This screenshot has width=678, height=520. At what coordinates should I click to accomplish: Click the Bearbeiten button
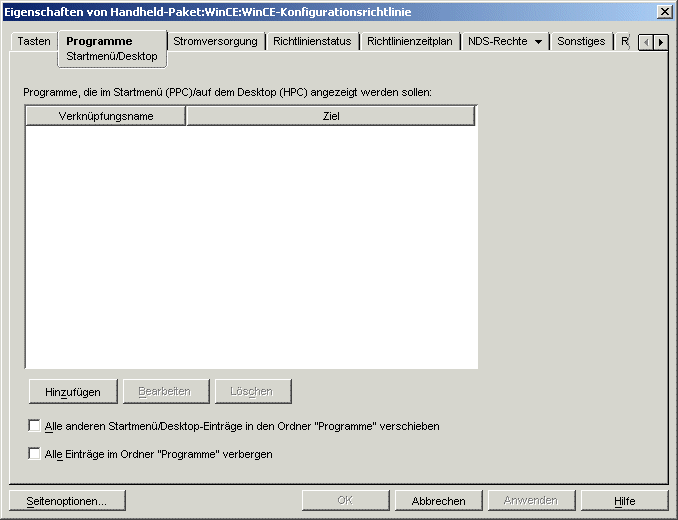[165, 392]
